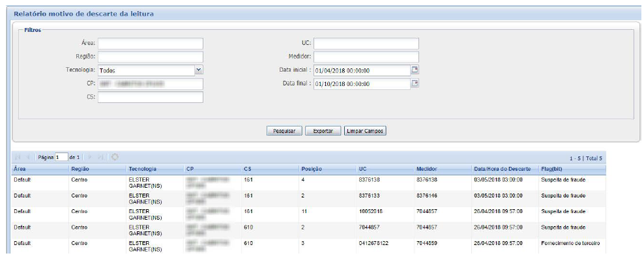Screen dimensions: 644x262
Task: Go to the next page of results
Action: (90, 157)
